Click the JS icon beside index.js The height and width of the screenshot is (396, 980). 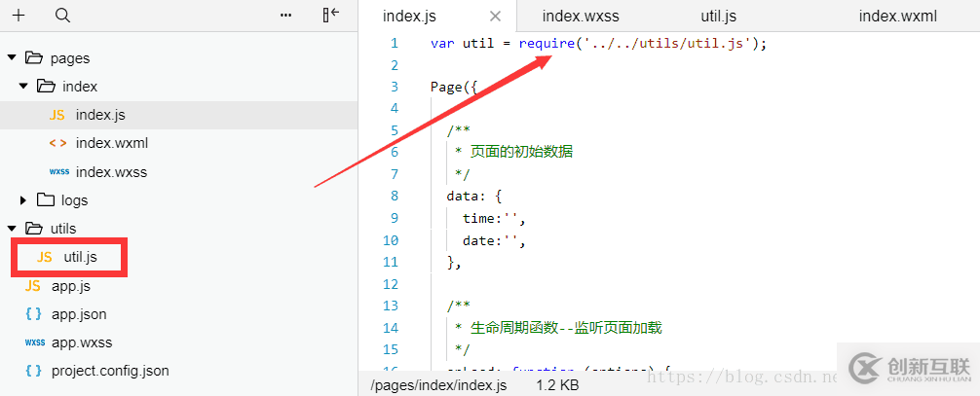coord(57,115)
